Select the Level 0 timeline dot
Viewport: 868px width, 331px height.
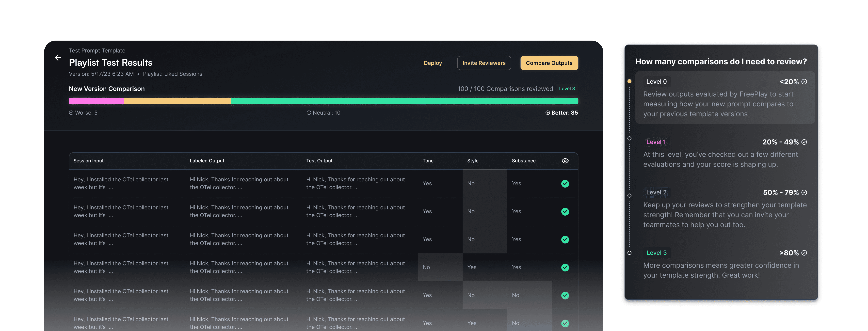629,81
